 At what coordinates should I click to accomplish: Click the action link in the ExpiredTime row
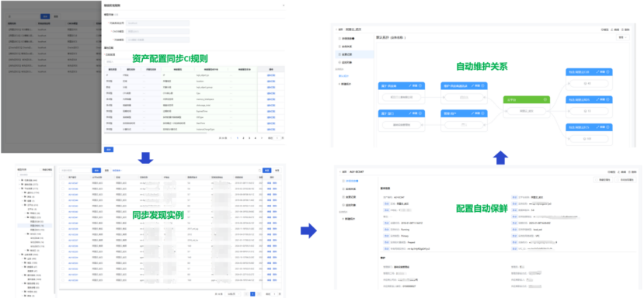click(x=270, y=111)
